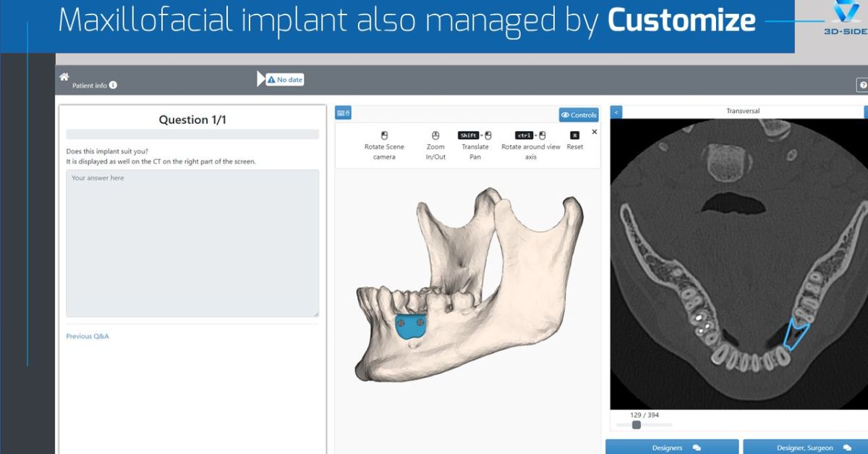
Task: Click the No date warning badge
Action: pos(285,80)
